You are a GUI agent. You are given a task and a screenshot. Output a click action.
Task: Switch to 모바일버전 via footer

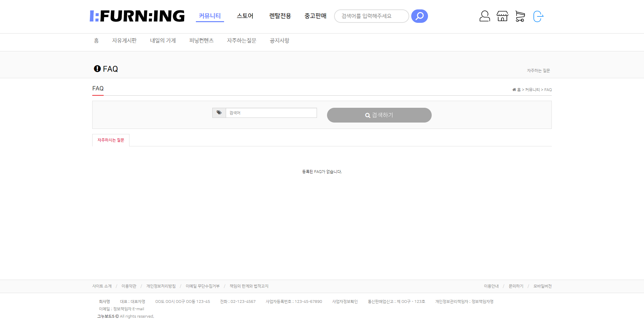(x=542, y=286)
